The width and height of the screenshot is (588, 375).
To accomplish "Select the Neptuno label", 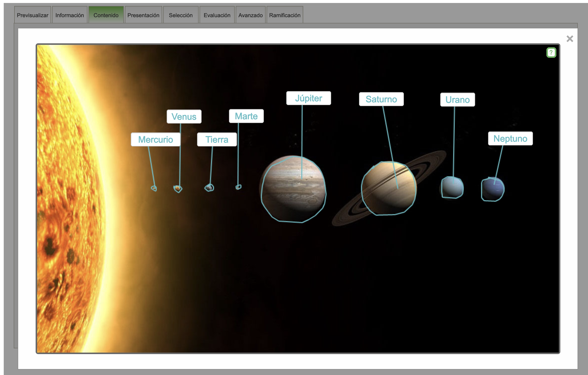I will [510, 138].
